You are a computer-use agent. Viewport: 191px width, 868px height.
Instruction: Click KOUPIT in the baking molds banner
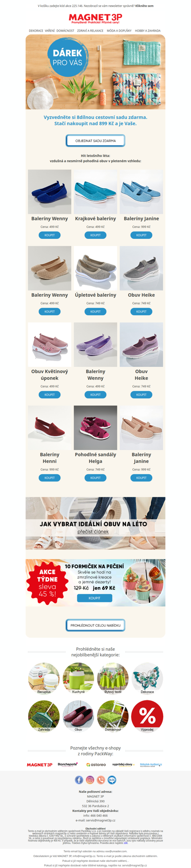click(95, 598)
